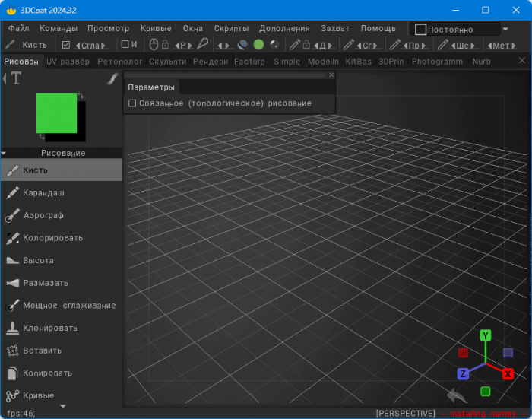Image resolution: width=532 pixels, height=419 pixels.
Task: Choose the Колорировать tool
Action: pos(52,238)
